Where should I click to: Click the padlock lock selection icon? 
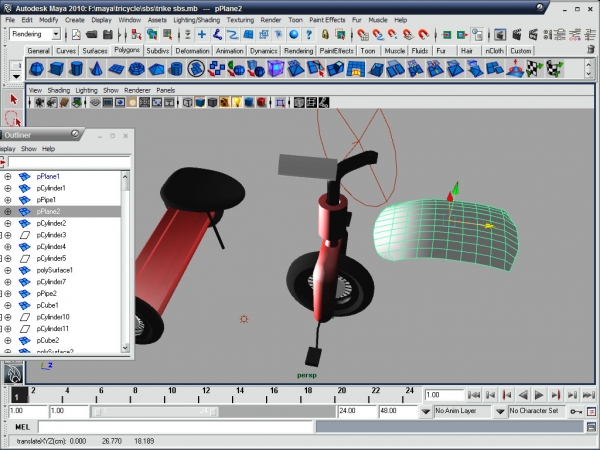325,35
